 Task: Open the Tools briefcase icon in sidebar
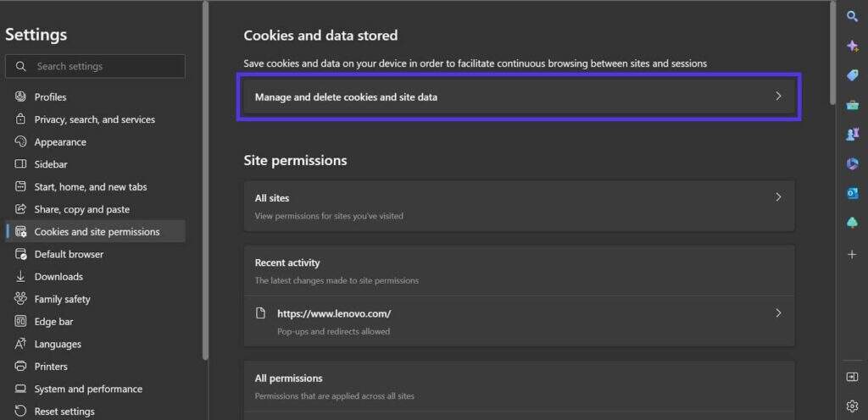pyautogui.click(x=853, y=105)
